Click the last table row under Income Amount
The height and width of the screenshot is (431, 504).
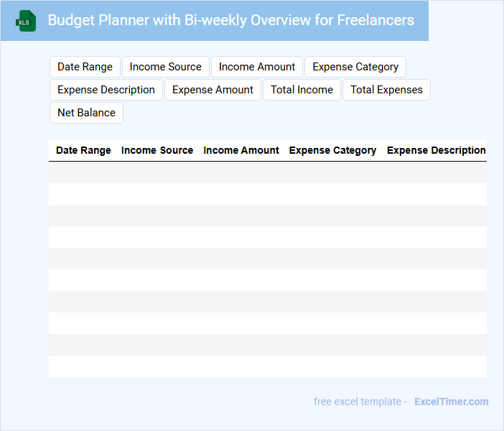coord(241,366)
